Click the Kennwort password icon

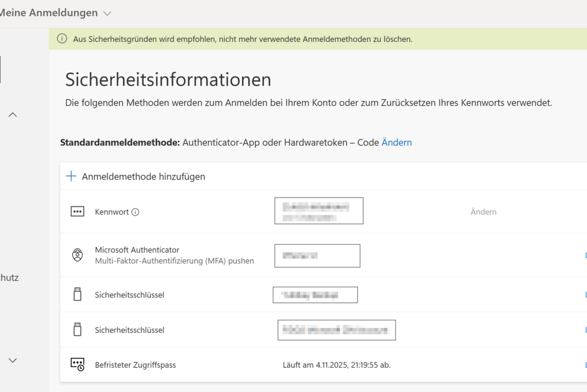point(78,212)
